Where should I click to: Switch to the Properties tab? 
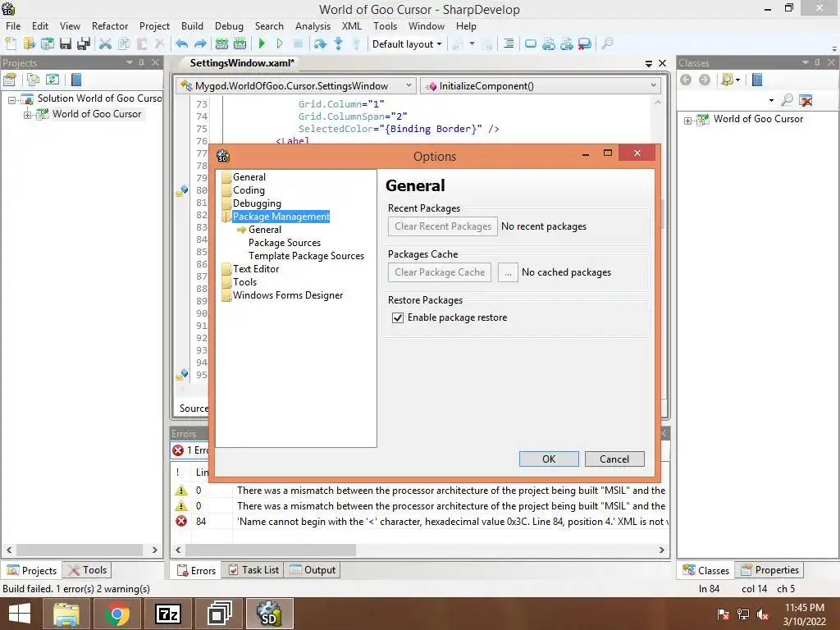coord(769,570)
